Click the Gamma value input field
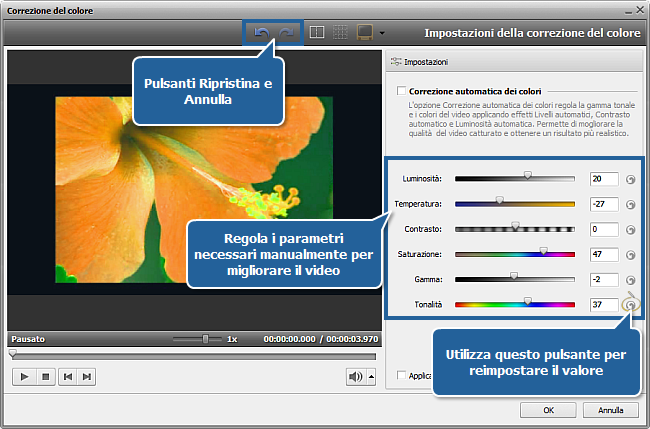Image resolution: width=650 pixels, height=429 pixels. pos(603,279)
